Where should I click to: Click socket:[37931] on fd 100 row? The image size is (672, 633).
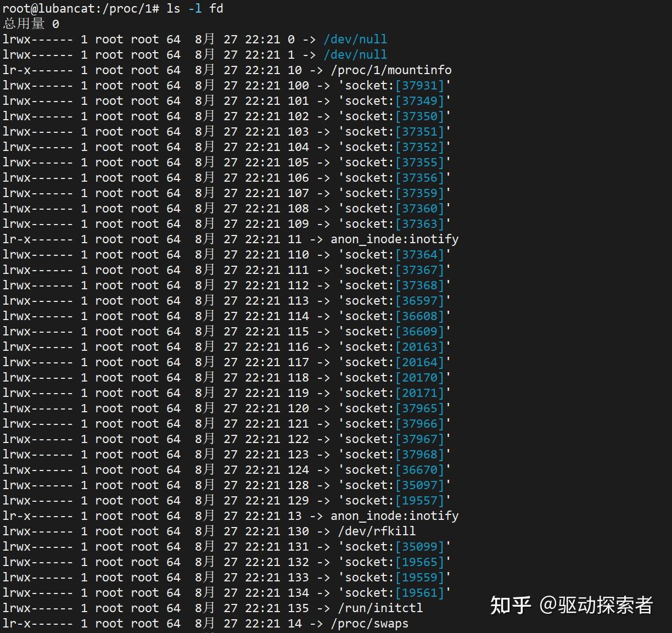point(395,85)
